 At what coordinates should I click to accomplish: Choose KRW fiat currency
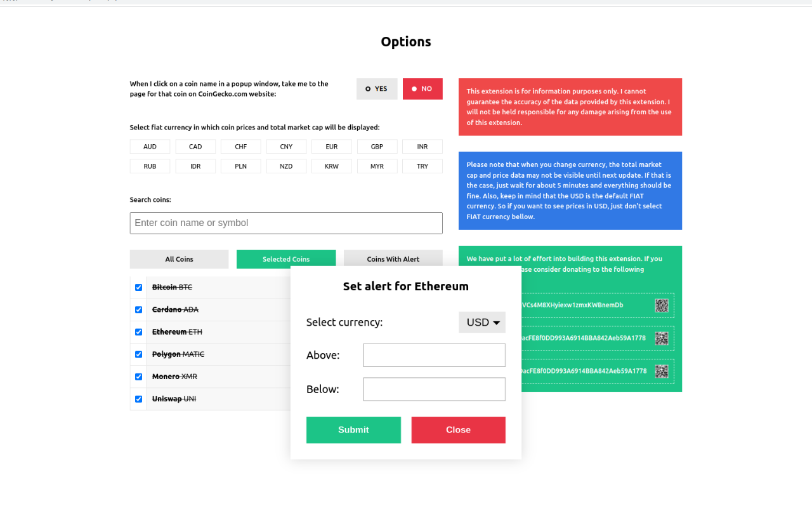click(x=332, y=166)
